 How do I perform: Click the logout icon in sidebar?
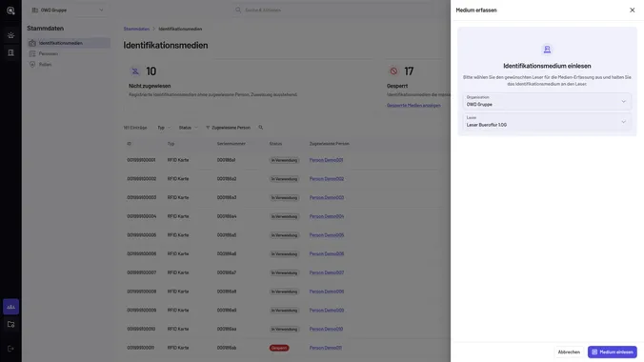(10, 349)
